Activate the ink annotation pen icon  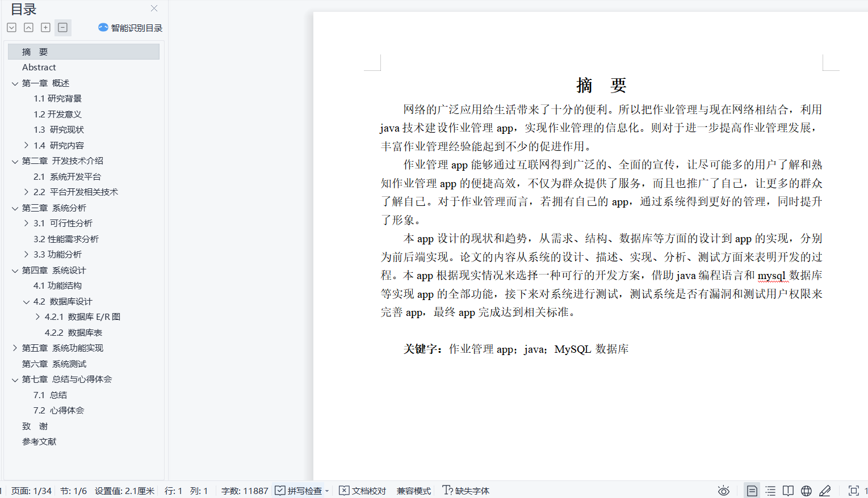(824, 490)
